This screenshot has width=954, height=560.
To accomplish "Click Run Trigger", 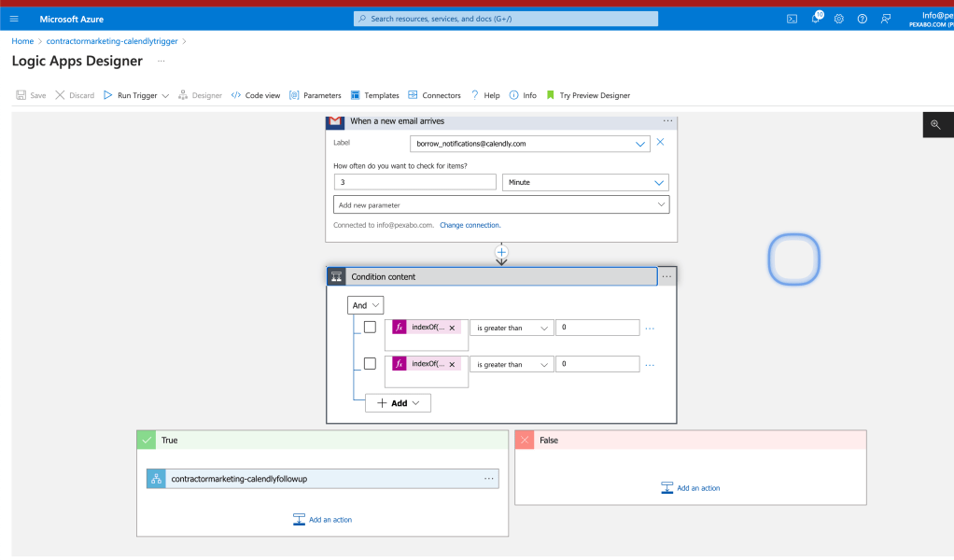I will [130, 95].
